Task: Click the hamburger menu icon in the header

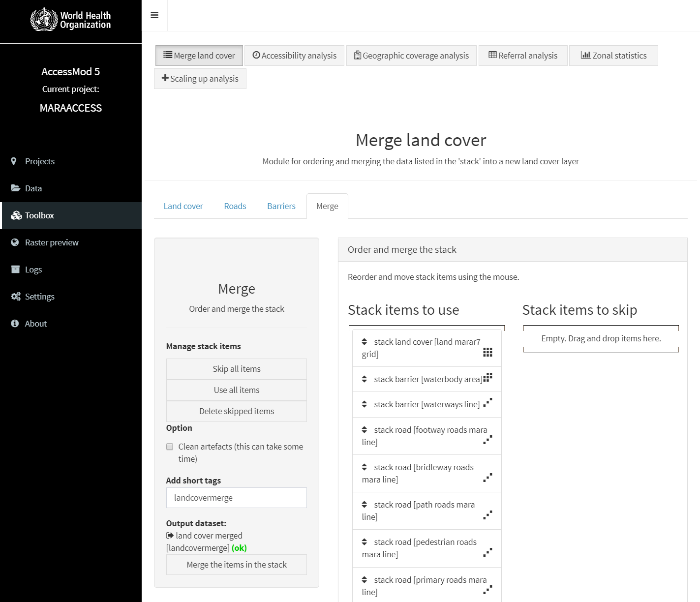Action: coord(154,15)
